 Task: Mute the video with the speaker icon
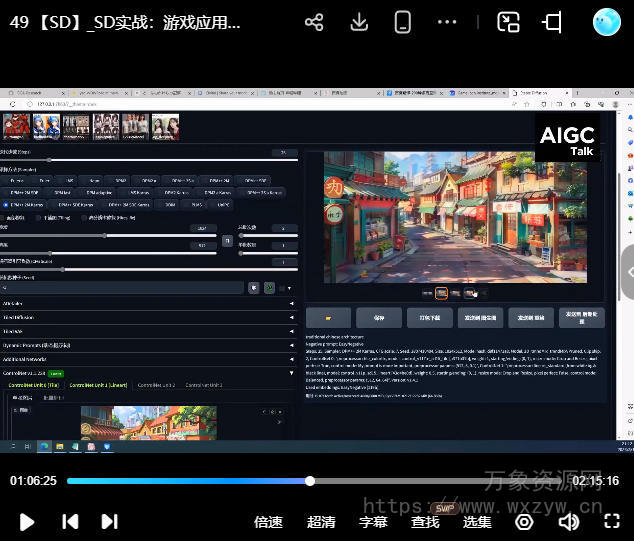[x=569, y=521]
